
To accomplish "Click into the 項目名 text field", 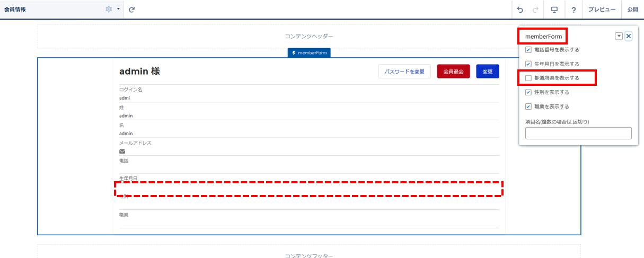I will pyautogui.click(x=578, y=133).
